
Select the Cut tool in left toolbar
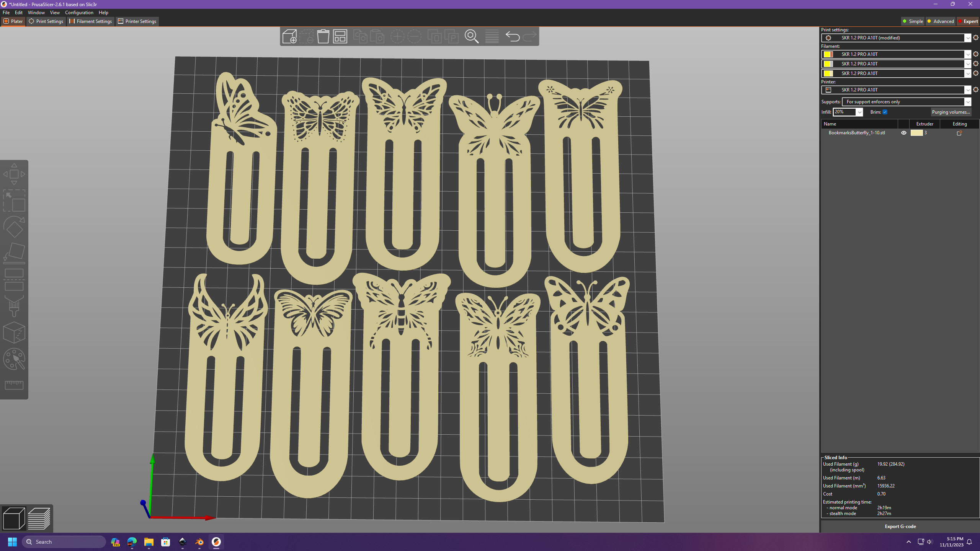click(14, 280)
